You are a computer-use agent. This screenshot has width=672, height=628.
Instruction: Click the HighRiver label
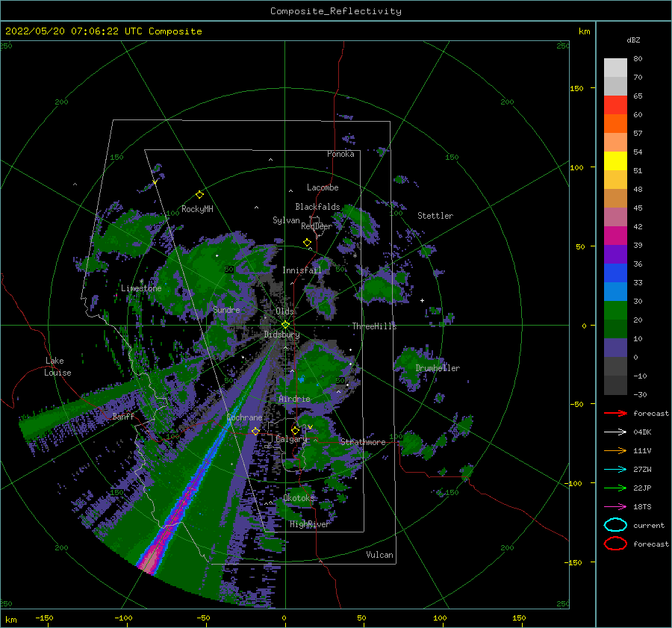[309, 525]
